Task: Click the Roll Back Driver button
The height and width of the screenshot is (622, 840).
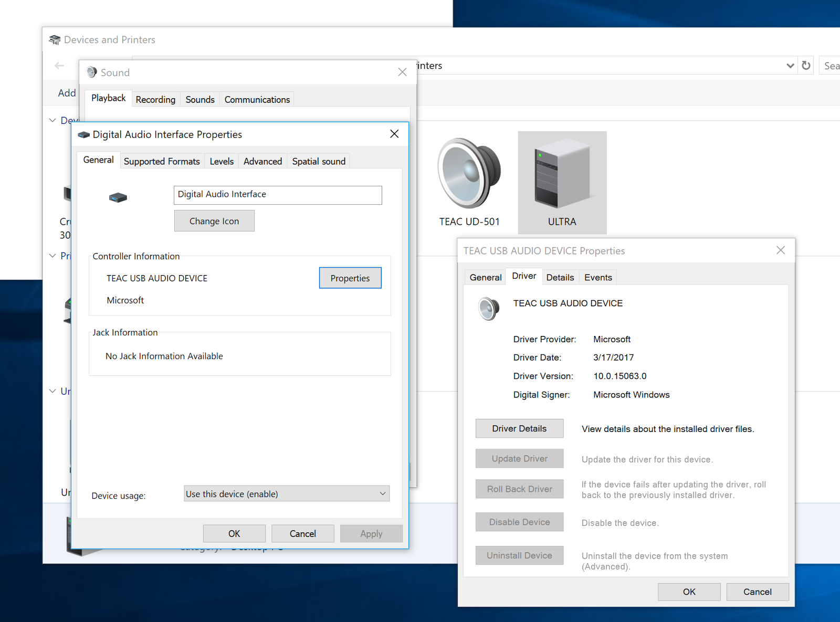Action: tap(519, 489)
